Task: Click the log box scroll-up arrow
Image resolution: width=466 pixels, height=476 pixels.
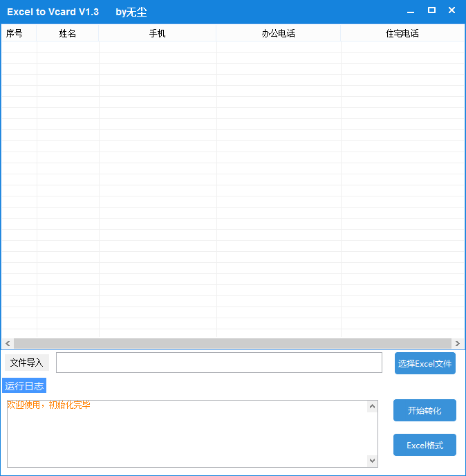Action: pyautogui.click(x=372, y=406)
